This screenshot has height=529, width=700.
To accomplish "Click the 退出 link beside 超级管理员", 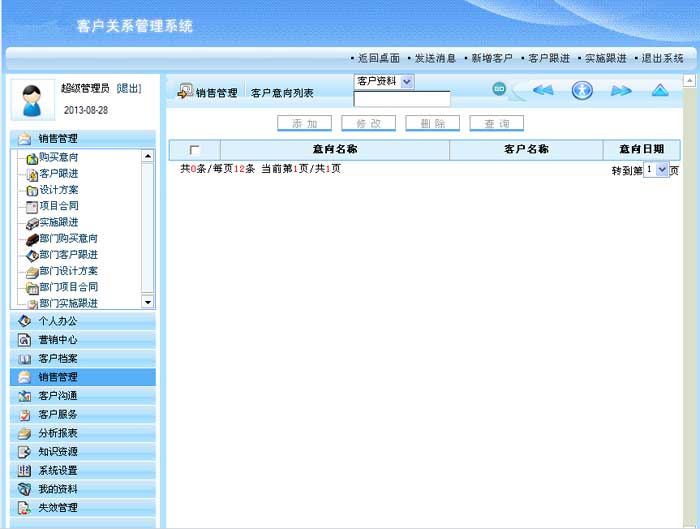I will [129, 89].
